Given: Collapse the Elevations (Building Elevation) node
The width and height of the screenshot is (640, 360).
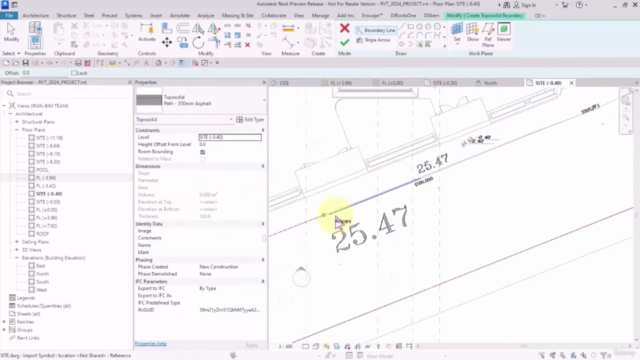Looking at the screenshot, I should (x=17, y=258).
